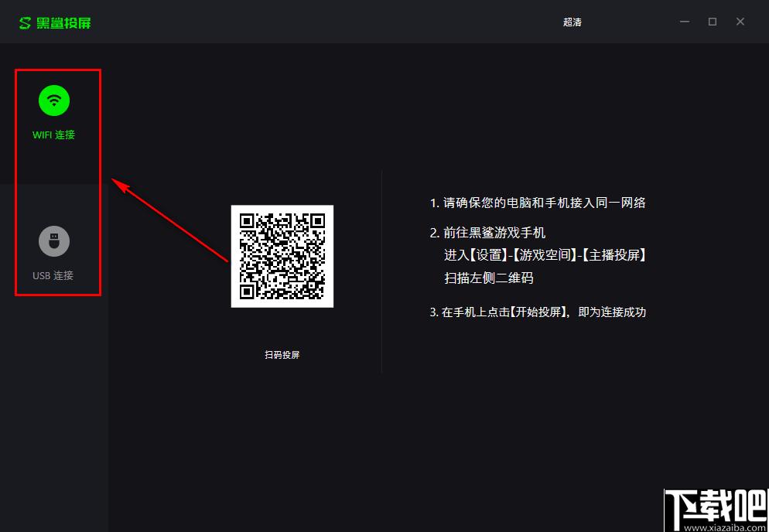Click the 黑鲨投屏 logo
The height and width of the screenshot is (532, 769).
click(x=55, y=22)
